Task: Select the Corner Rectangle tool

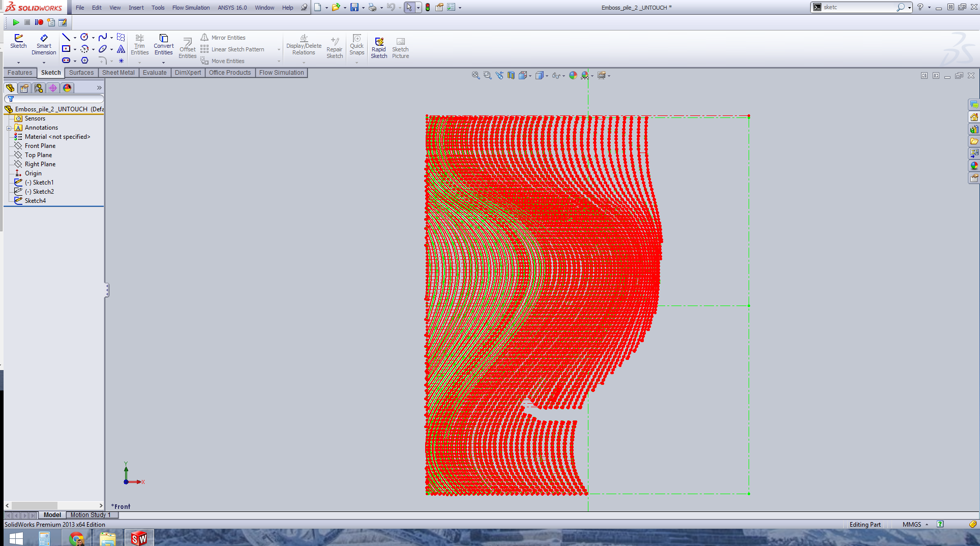Action: pyautogui.click(x=66, y=49)
